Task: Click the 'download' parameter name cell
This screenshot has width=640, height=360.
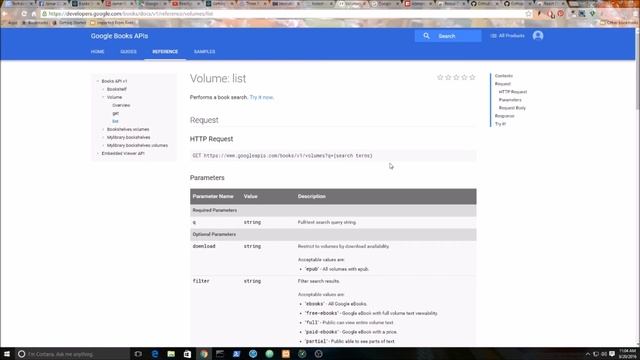Action: [204, 247]
